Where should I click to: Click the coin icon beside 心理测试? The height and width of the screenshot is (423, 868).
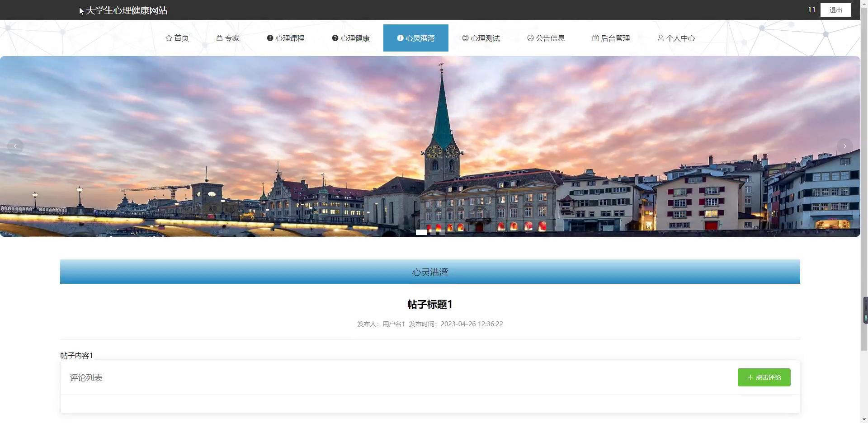tap(465, 38)
